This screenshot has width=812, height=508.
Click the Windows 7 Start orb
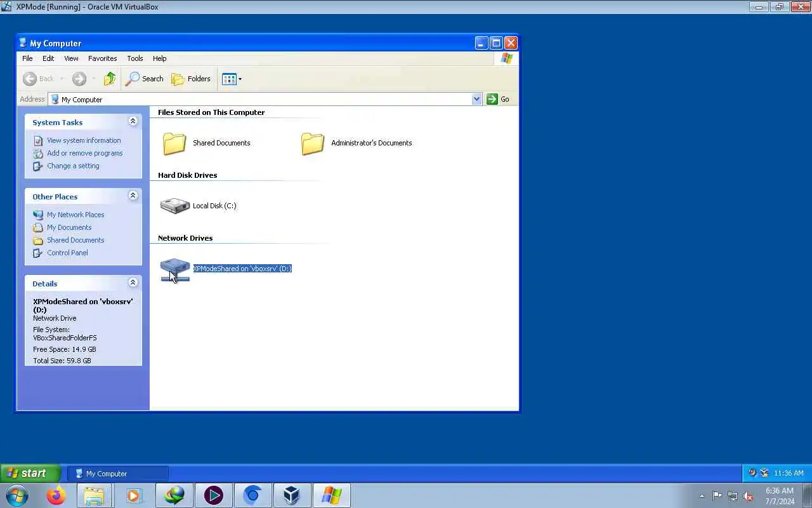pos(17,495)
